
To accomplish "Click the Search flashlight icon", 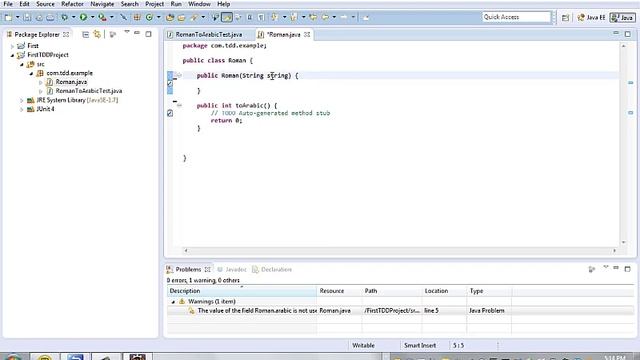I will 194,17.
